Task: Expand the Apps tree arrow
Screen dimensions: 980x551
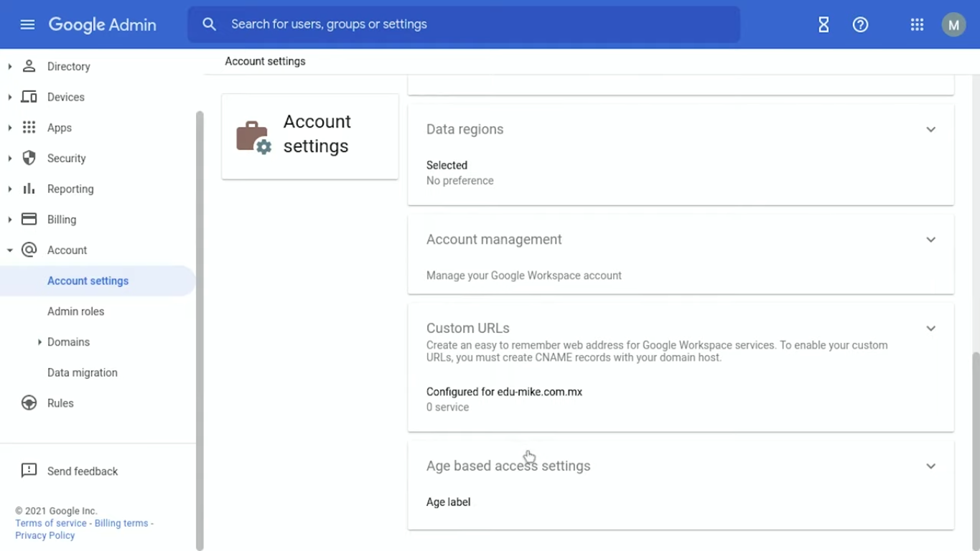Action: point(9,128)
